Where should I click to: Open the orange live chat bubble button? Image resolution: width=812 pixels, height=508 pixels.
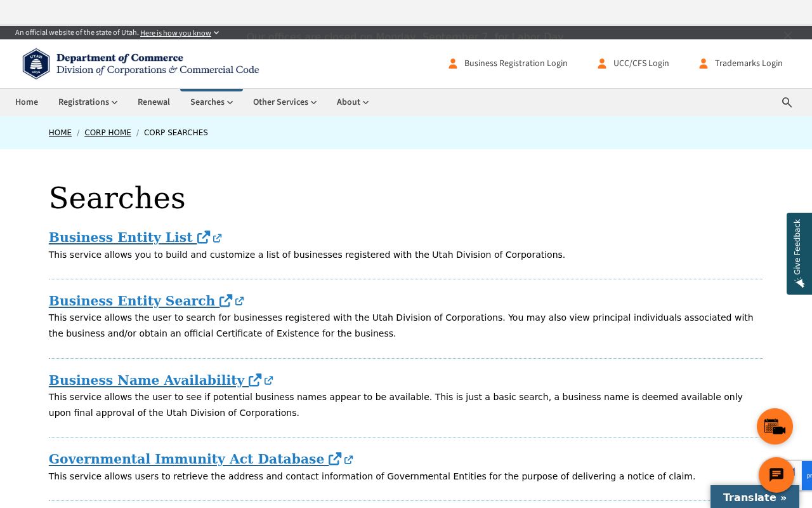click(x=776, y=475)
